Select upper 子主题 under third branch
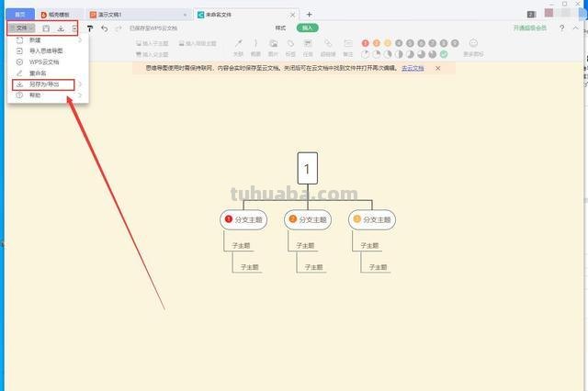 (x=369, y=246)
